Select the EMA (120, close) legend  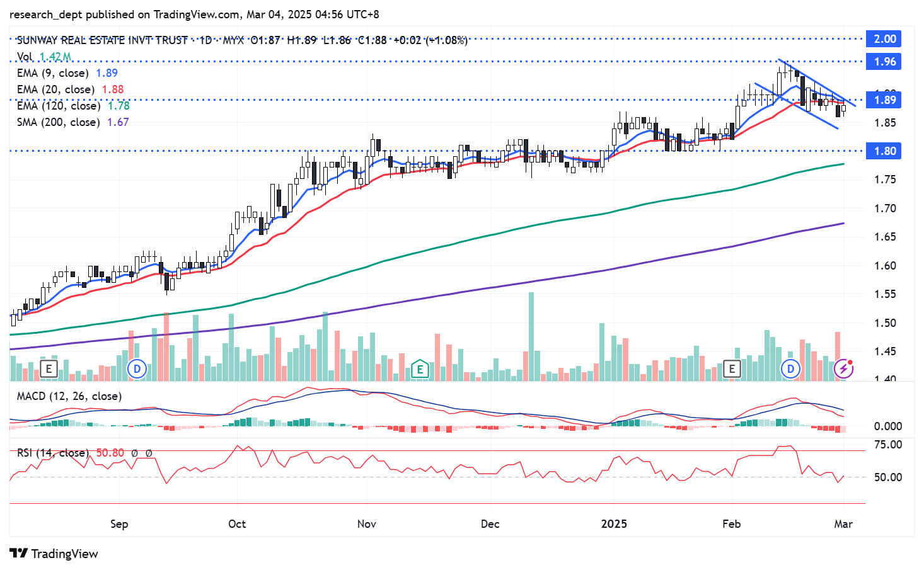pyautogui.click(x=73, y=106)
